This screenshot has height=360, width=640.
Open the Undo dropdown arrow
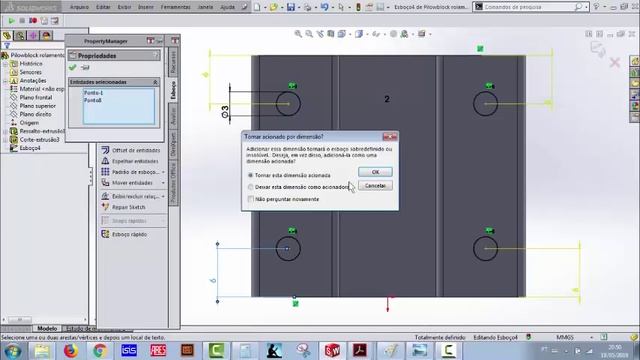click(332, 7)
